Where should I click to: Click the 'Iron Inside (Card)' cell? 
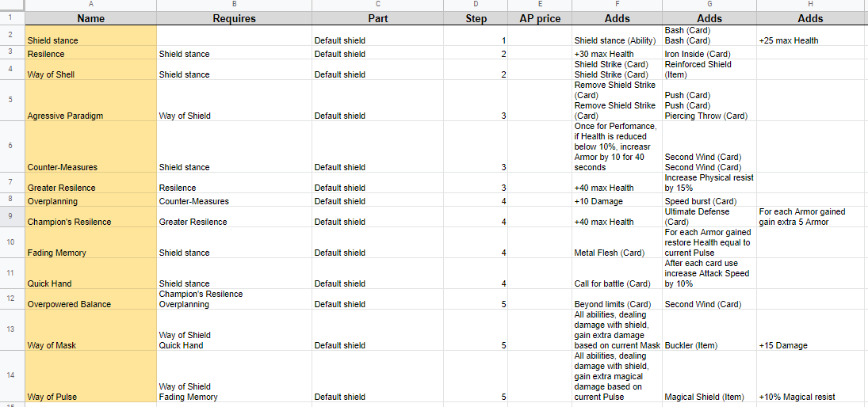709,53
